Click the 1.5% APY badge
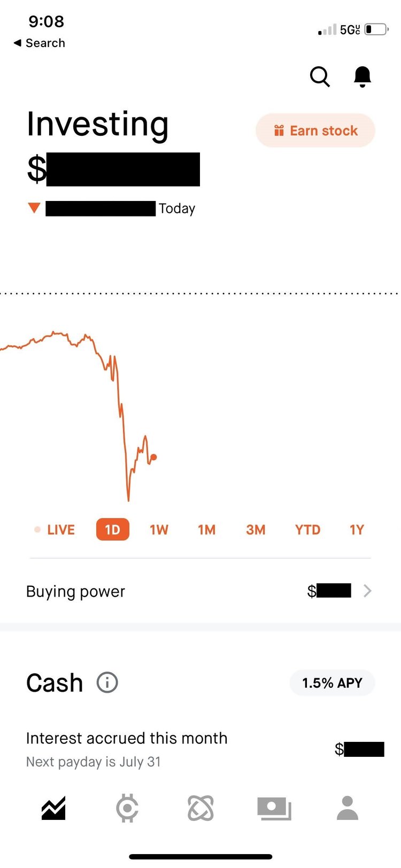 [x=331, y=683]
